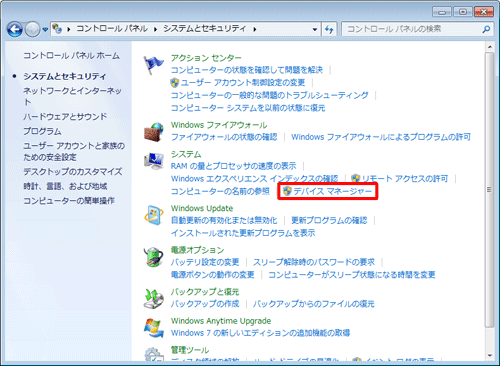Click the Back navigation arrow button
The height and width of the screenshot is (366, 500).
(x=15, y=29)
